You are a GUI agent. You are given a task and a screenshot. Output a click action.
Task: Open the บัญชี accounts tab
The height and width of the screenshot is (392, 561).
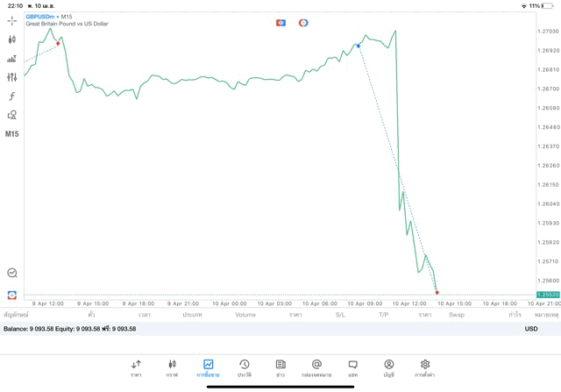[388, 368]
